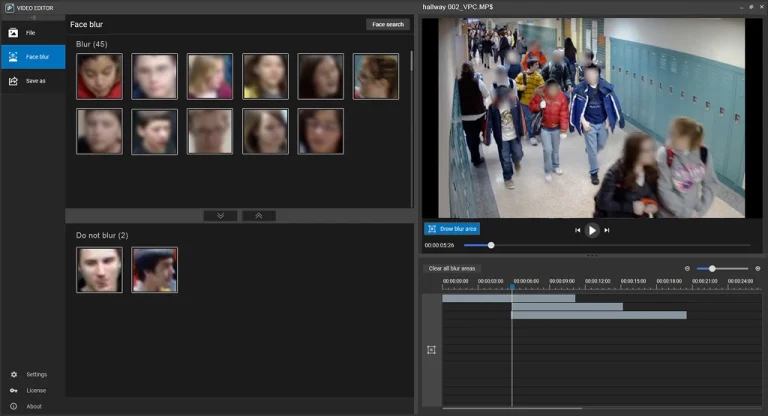The image size is (768, 416).
Task: Open Settings via the gear icon
Action: coord(14,374)
